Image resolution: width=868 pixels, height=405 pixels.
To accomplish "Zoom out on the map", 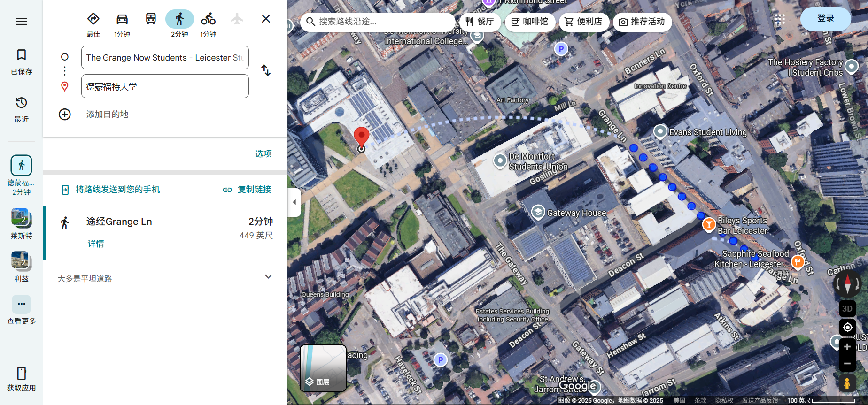I will pos(847,363).
